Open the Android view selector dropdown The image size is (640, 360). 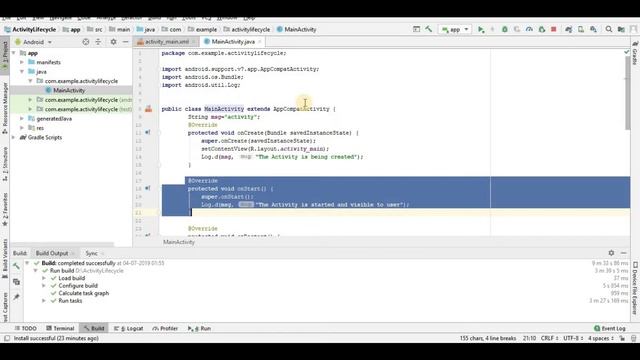point(34,42)
